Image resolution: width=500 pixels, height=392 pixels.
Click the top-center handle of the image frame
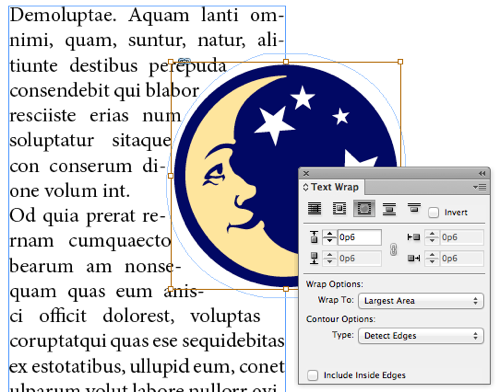[286, 62]
